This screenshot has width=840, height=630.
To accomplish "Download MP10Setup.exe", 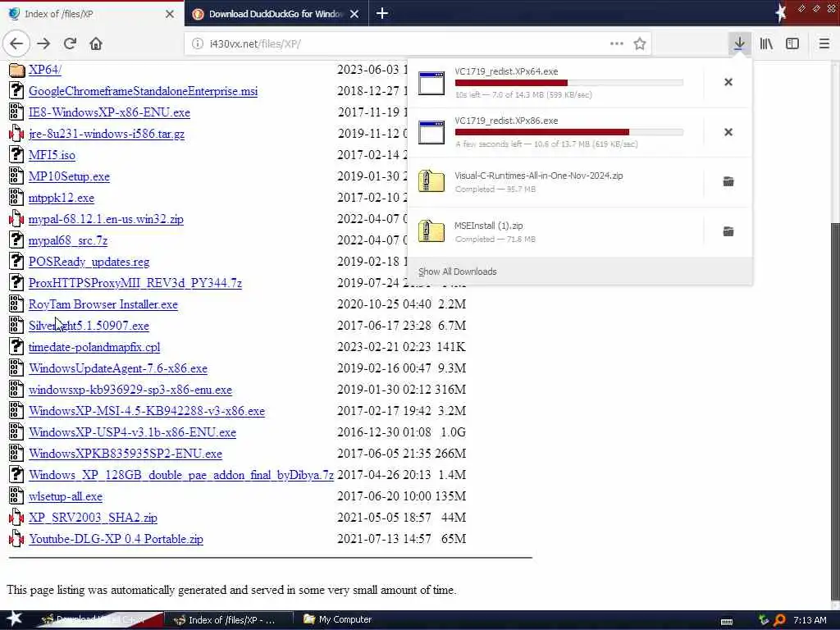I will [x=69, y=176].
